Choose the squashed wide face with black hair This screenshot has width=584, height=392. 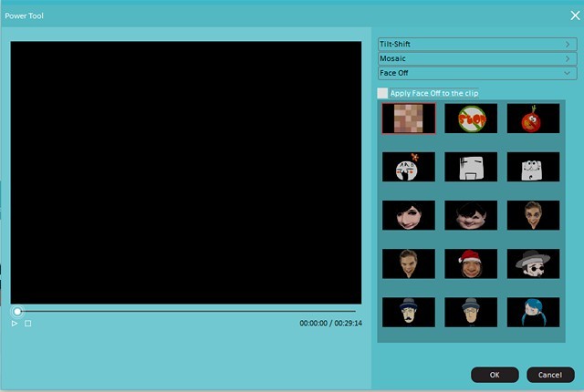471,215
